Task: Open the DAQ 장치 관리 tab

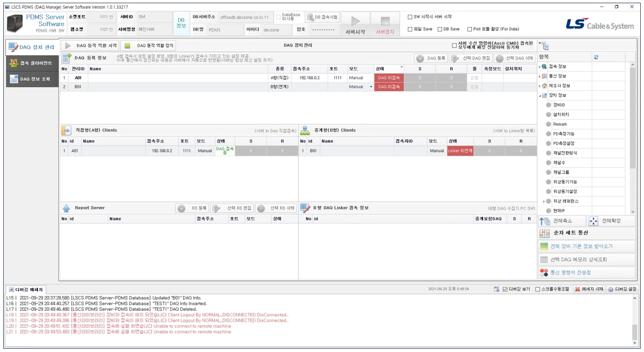Action: [x=32, y=47]
